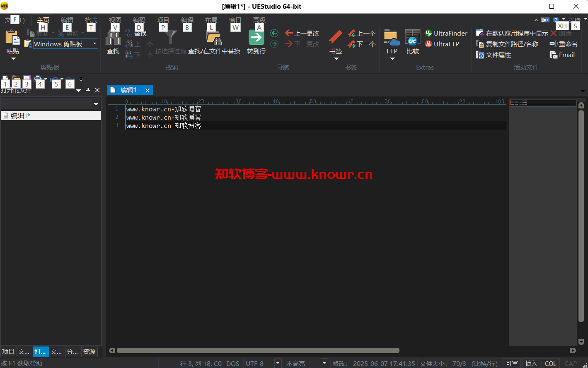Close the 编辑1 document tab
588x368 pixels.
click(148, 90)
